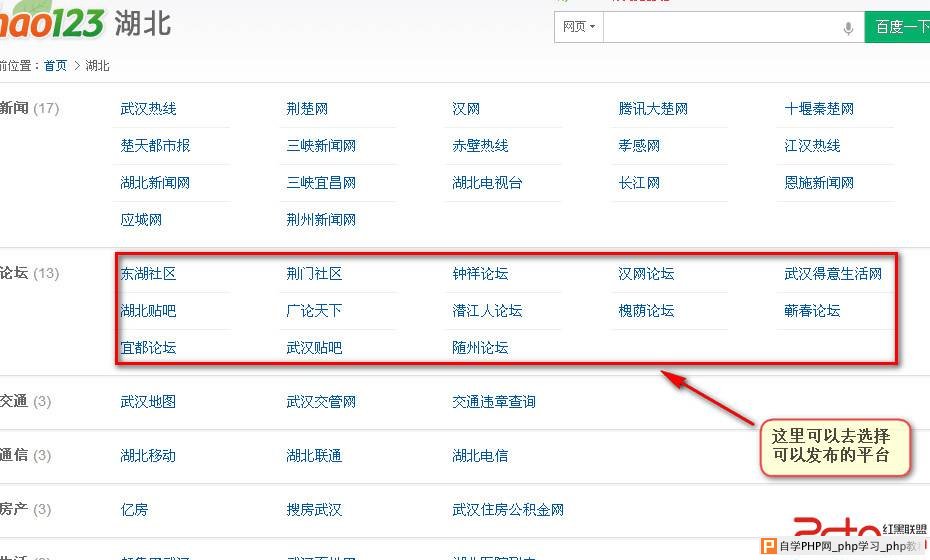The height and width of the screenshot is (560, 930).
Task: Open the 湖北联通 link
Action: pos(314,456)
